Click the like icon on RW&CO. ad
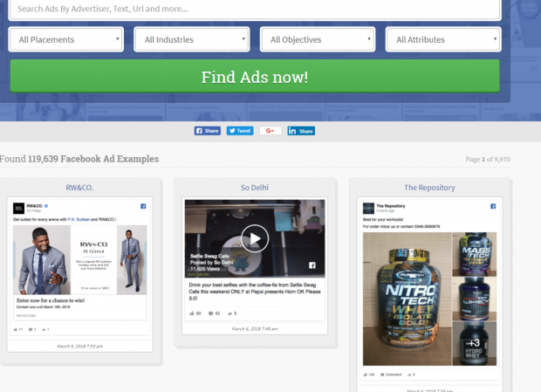This screenshot has height=392, width=541. click(16, 329)
